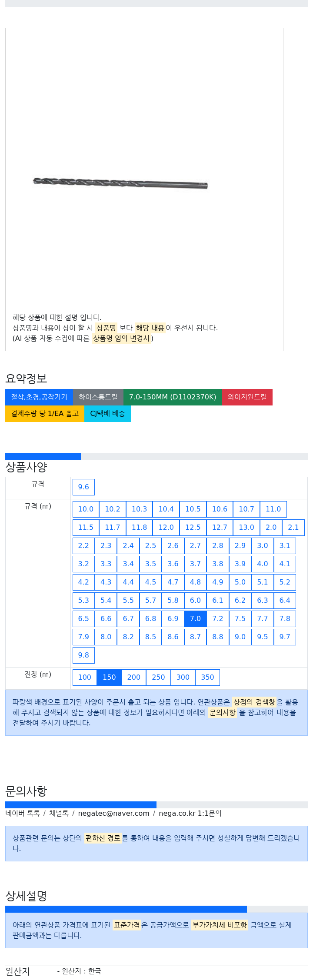Choose the 9.6 size option
Image resolution: width=313 pixels, height=980 pixels.
83,487
